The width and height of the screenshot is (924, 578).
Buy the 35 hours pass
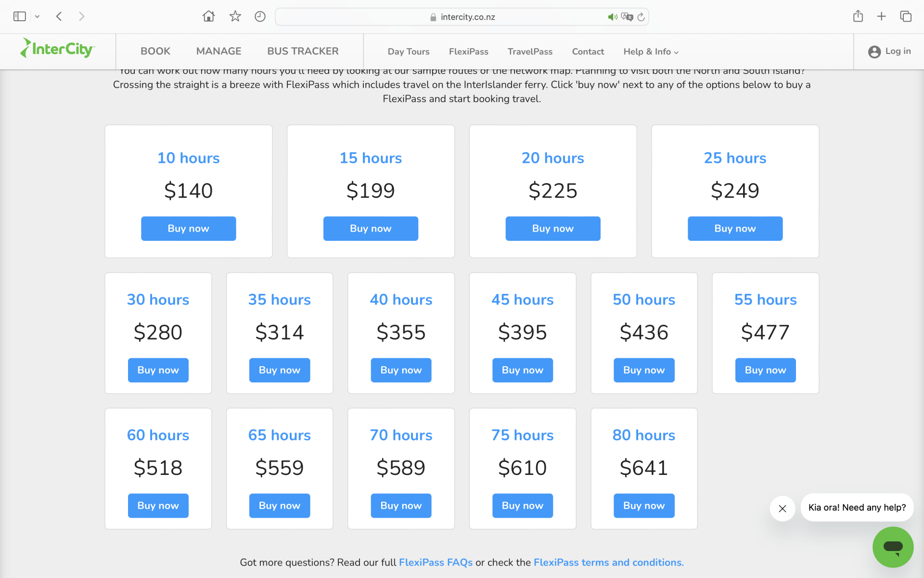point(280,370)
